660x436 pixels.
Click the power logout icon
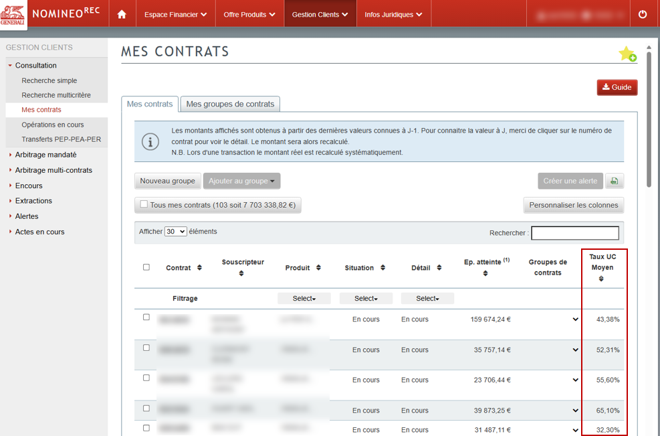coord(643,15)
